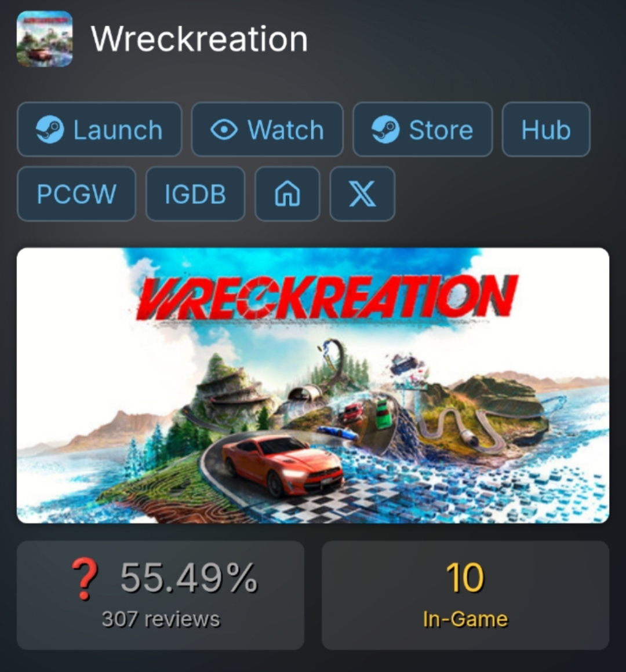Click the In-Game label text
Screen dimensions: 626x672
(x=465, y=619)
